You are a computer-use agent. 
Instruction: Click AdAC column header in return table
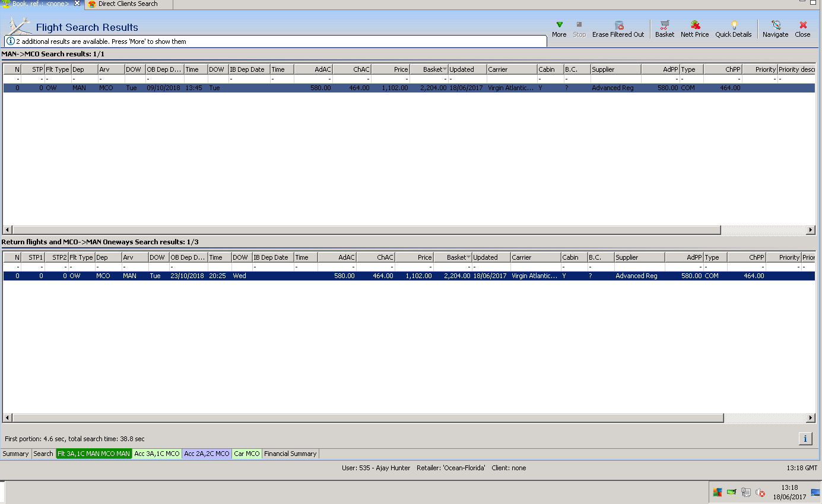click(337, 257)
